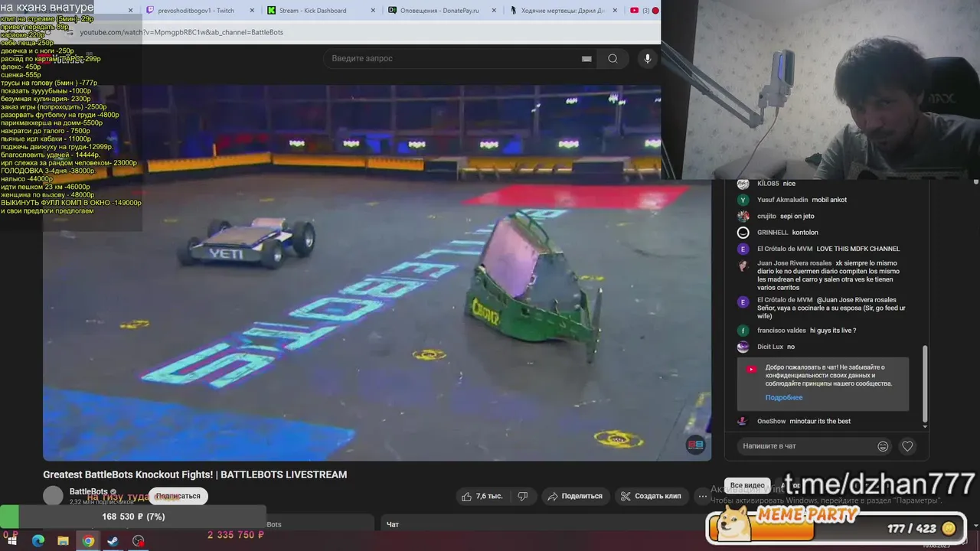
Task: Dislike the video with thumbs-down icon
Action: point(523,497)
